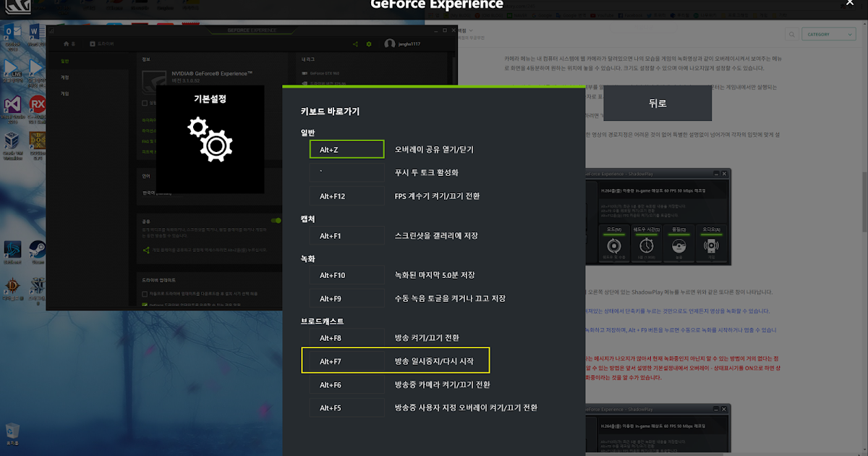Click the 방송 켜기/끄기 전환 label
Viewport: 868px width, 456px height.
tap(426, 338)
